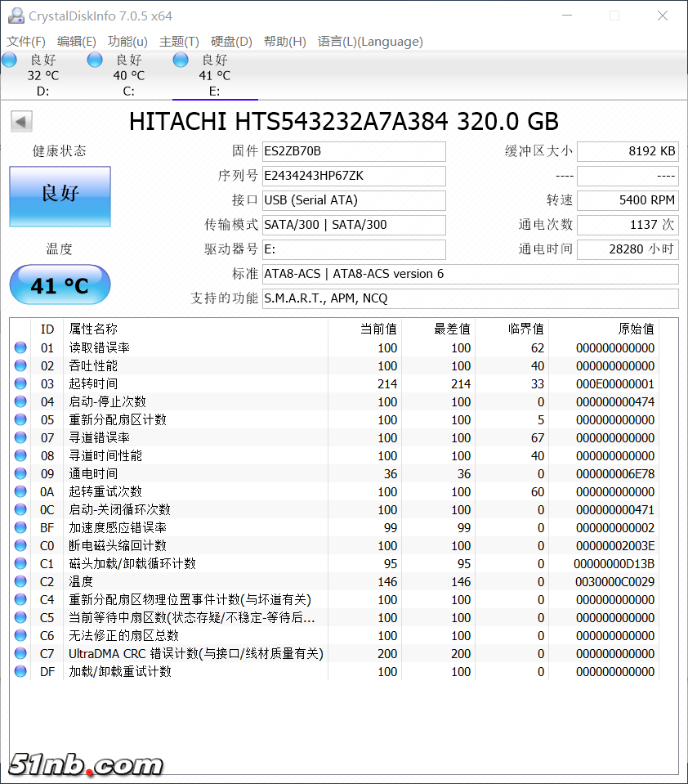Open the 硬盘(D) menu

click(231, 42)
